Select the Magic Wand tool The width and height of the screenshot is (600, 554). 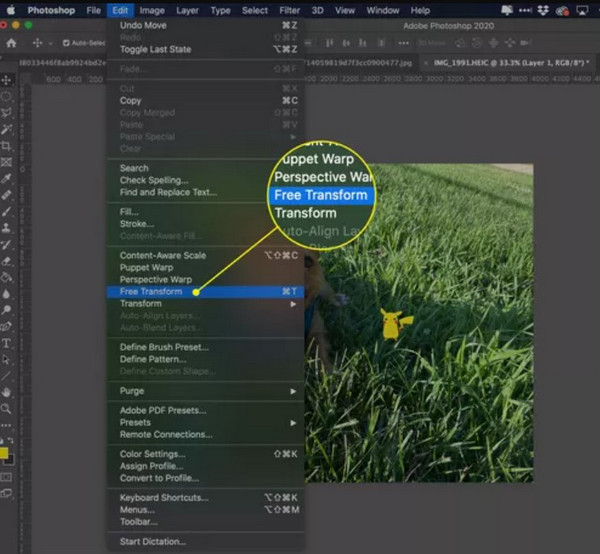tap(6, 129)
